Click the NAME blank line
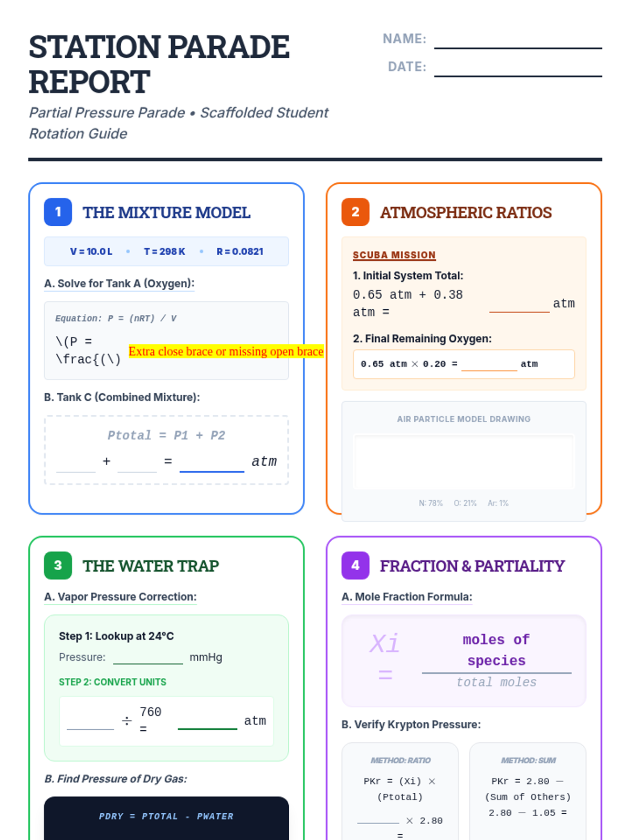Image resolution: width=630 pixels, height=840 pixels. click(518, 42)
